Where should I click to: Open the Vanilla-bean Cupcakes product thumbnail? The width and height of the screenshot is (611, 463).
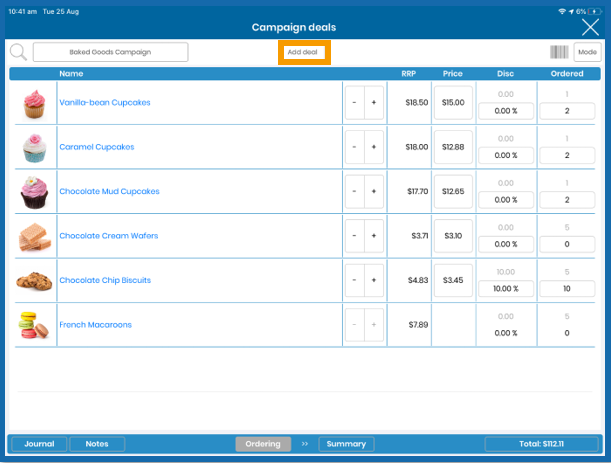click(x=34, y=103)
